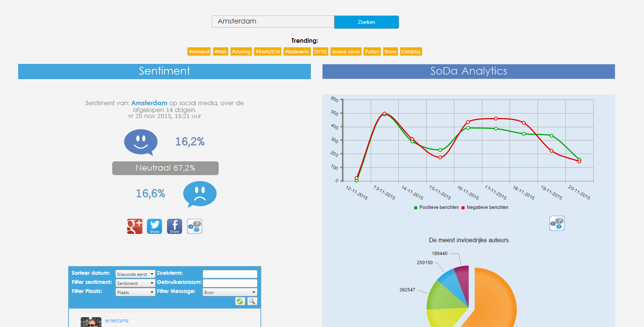Click the happy smiley speech bubble
Image resolution: width=644 pixels, height=327 pixels.
pyautogui.click(x=141, y=142)
